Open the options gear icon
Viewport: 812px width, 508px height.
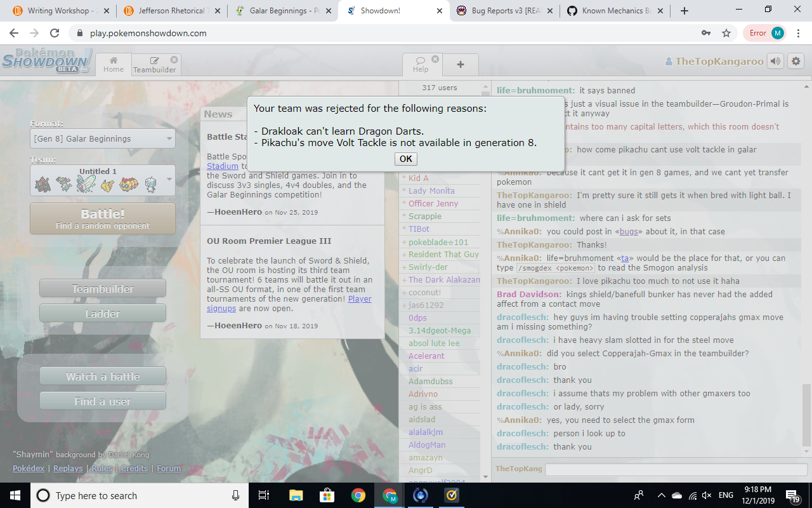tap(796, 61)
